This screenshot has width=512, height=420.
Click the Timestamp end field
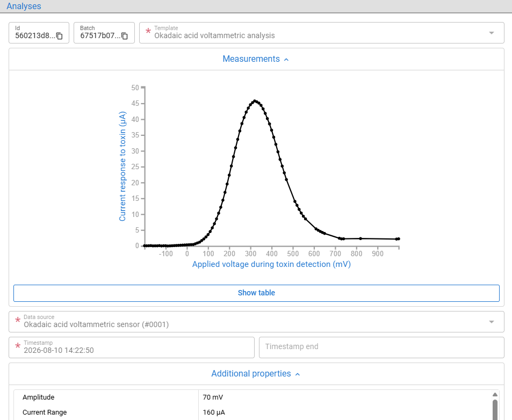pos(381,347)
